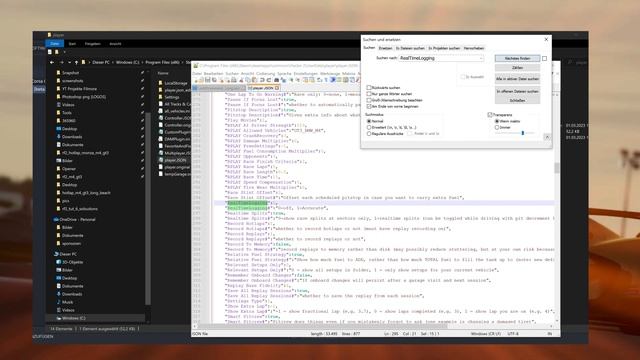Click the Undo arrow in Notepad++ toolbar
This screenshot has height=360, width=640.
pos(262,80)
